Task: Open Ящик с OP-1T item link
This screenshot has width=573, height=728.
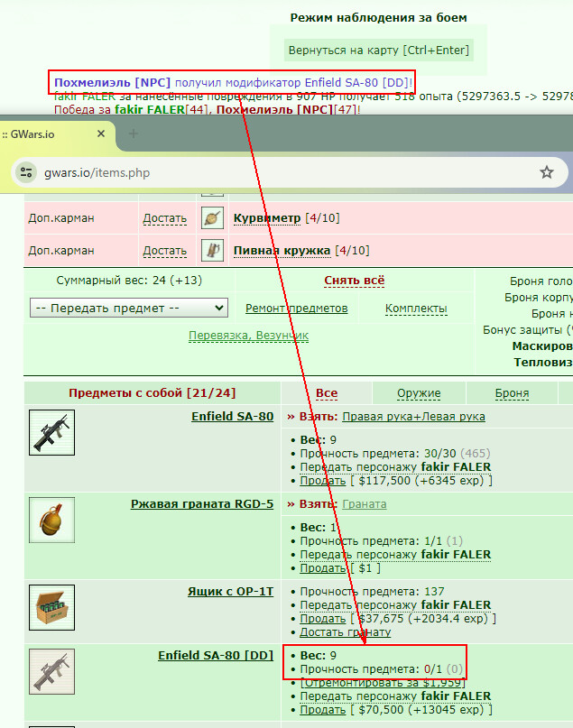Action: click(x=230, y=592)
